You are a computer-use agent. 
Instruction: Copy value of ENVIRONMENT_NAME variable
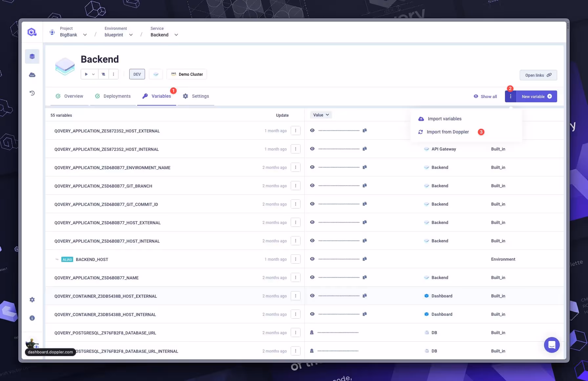coord(365,167)
